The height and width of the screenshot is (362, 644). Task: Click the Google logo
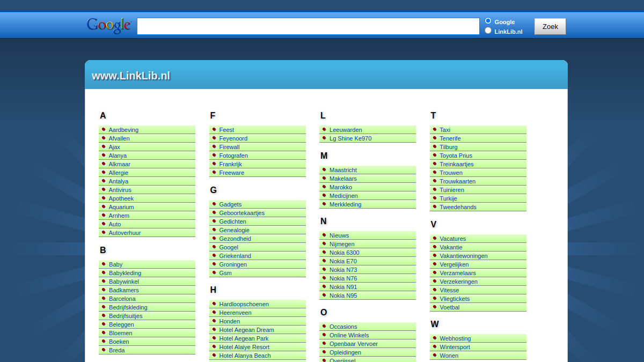(109, 26)
